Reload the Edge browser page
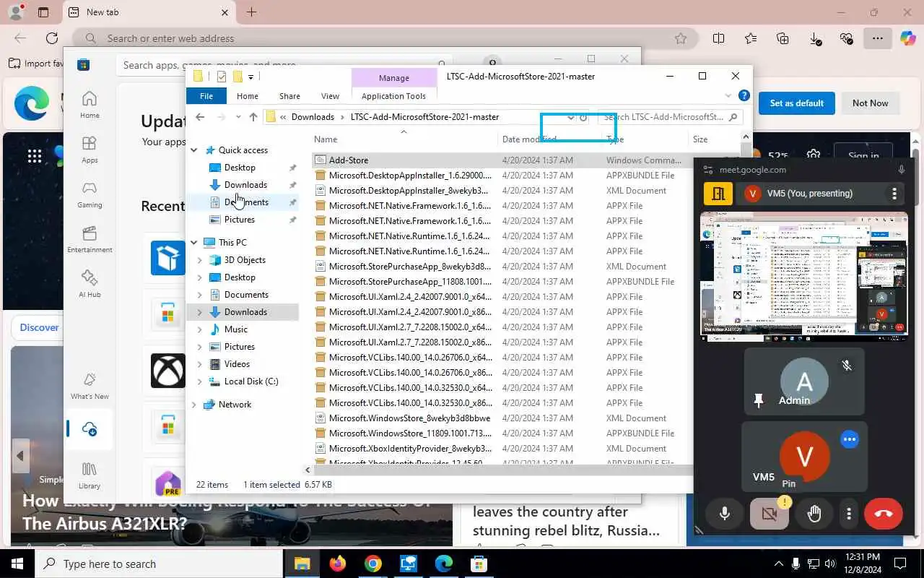Image resolution: width=924 pixels, height=578 pixels. pos(52,38)
